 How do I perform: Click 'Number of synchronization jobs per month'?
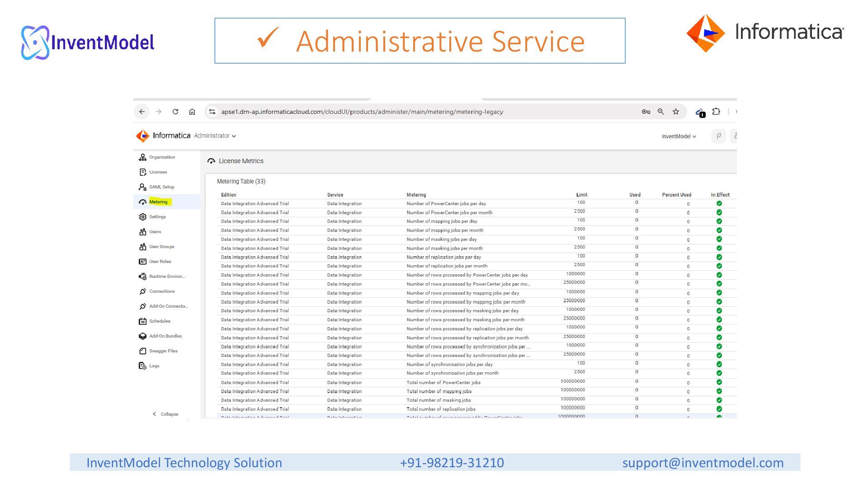453,373
